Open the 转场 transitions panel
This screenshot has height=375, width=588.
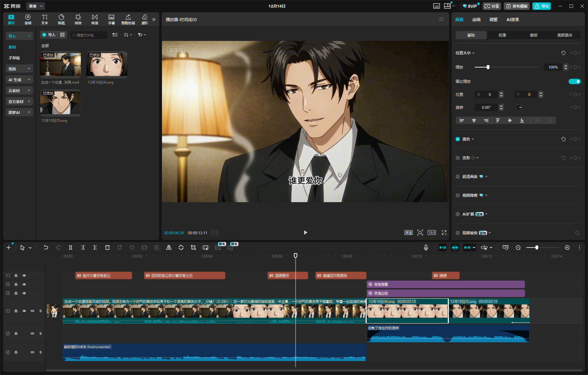tap(95, 19)
